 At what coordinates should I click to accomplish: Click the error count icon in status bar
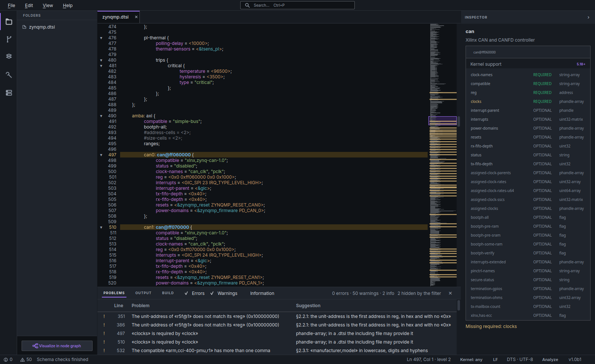pos(6,360)
